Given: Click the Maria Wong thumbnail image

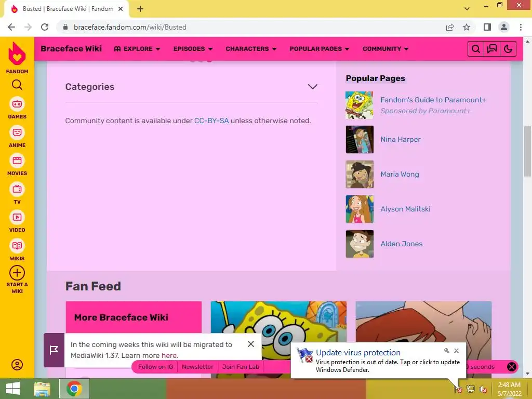Looking at the screenshot, I should pyautogui.click(x=360, y=175).
